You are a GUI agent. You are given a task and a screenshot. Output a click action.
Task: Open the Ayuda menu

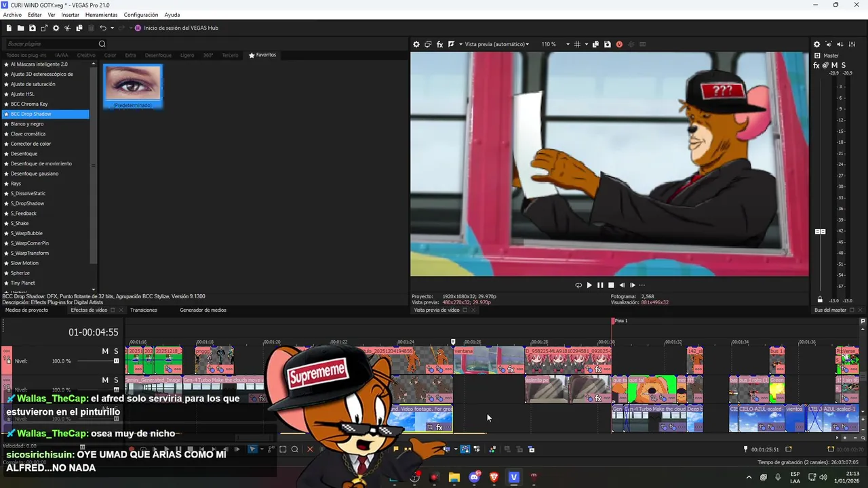172,15
